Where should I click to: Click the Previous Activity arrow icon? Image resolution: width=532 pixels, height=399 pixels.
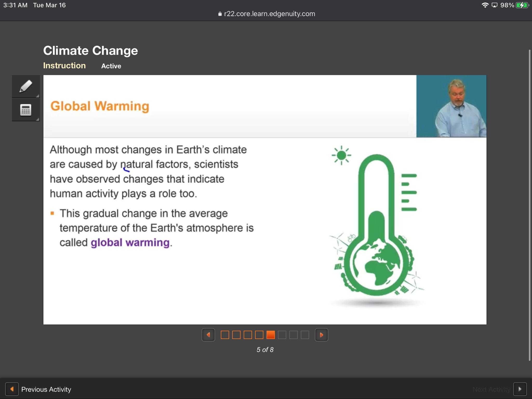click(12, 389)
